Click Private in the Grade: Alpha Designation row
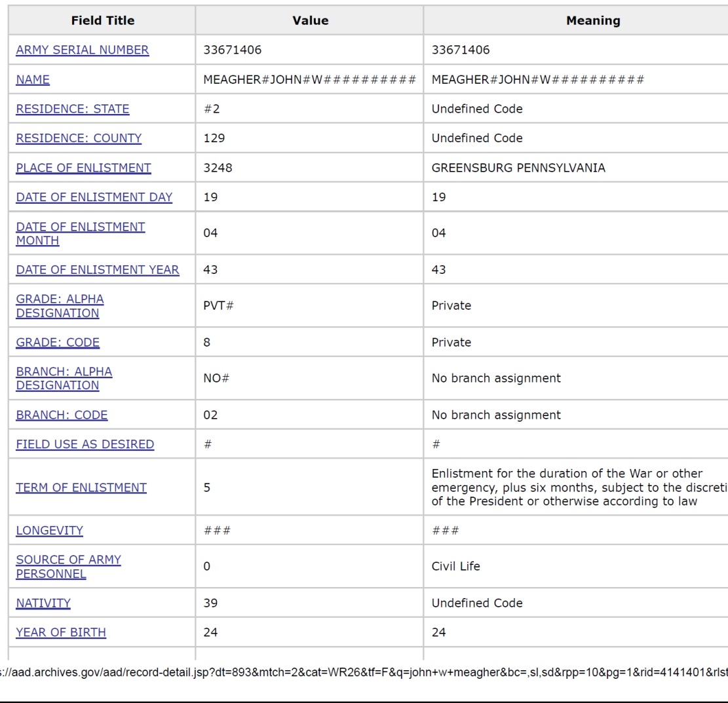 [x=451, y=305]
